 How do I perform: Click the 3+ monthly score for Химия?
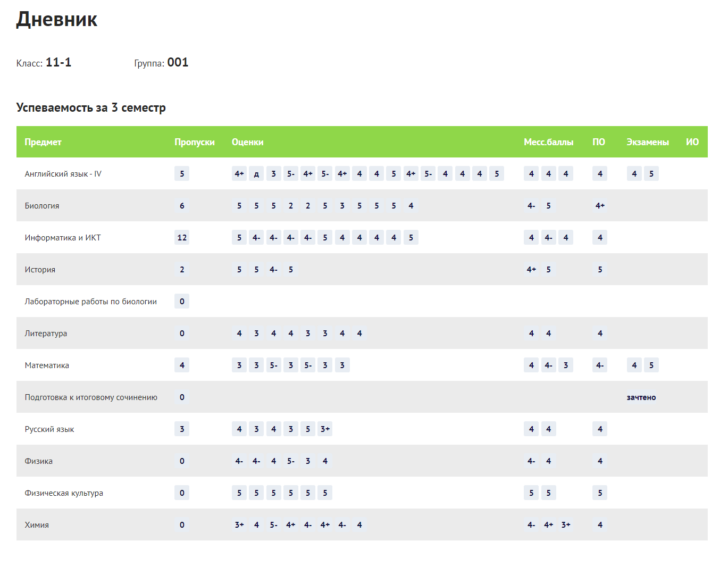[x=566, y=525]
